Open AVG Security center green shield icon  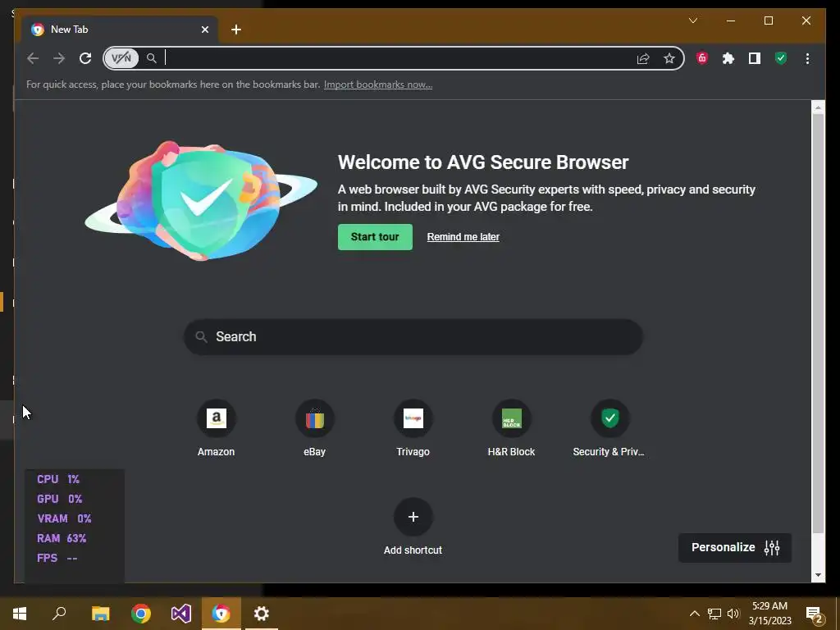tap(781, 58)
